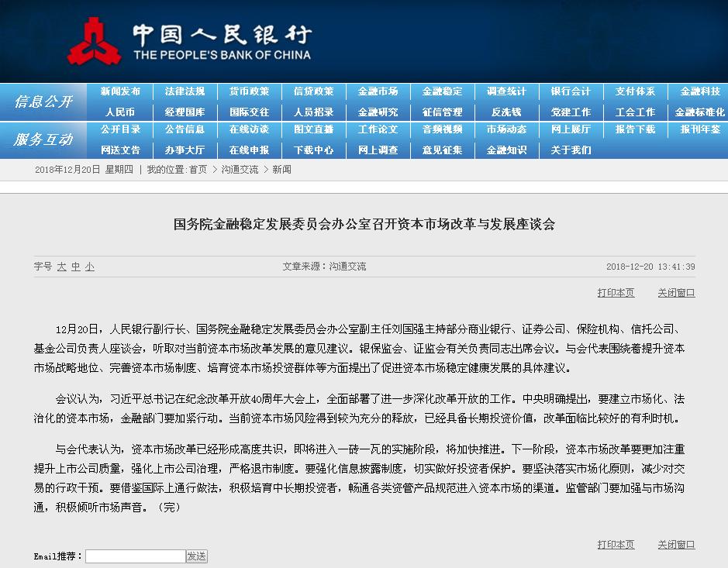Select 公告信息 in service navigation
Viewport: 728px width, 568px height.
(x=185, y=129)
